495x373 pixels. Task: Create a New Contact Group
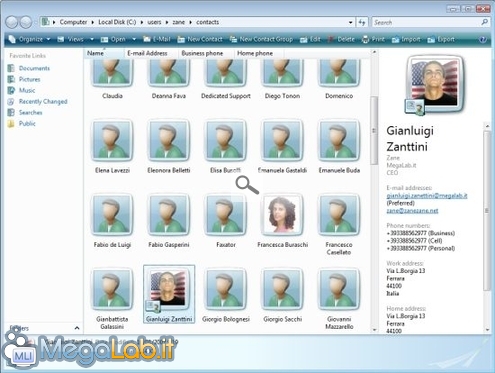point(261,39)
